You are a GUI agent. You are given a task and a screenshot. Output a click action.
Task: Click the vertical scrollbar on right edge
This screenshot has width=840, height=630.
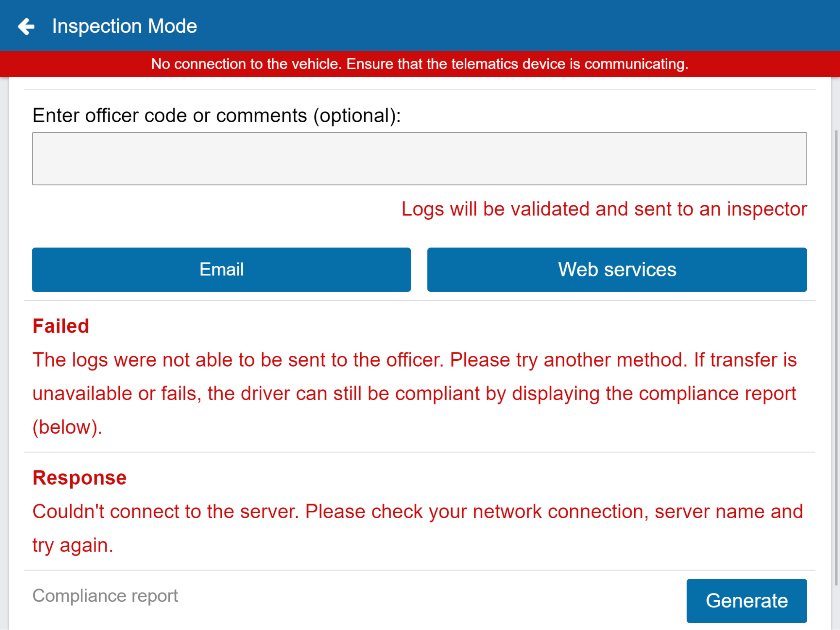tap(836, 357)
